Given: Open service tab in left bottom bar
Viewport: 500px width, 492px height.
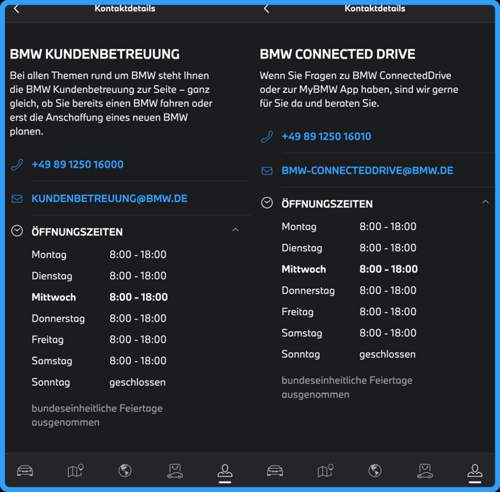Looking at the screenshot, I should [x=175, y=471].
